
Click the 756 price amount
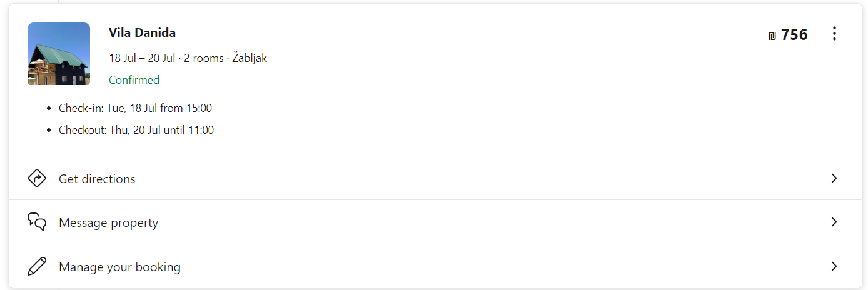click(794, 35)
